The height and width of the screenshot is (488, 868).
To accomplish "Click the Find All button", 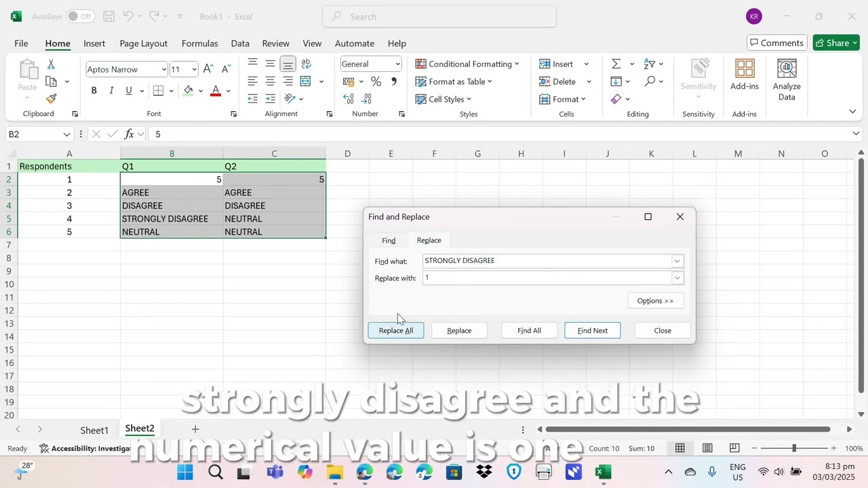I will (x=529, y=331).
